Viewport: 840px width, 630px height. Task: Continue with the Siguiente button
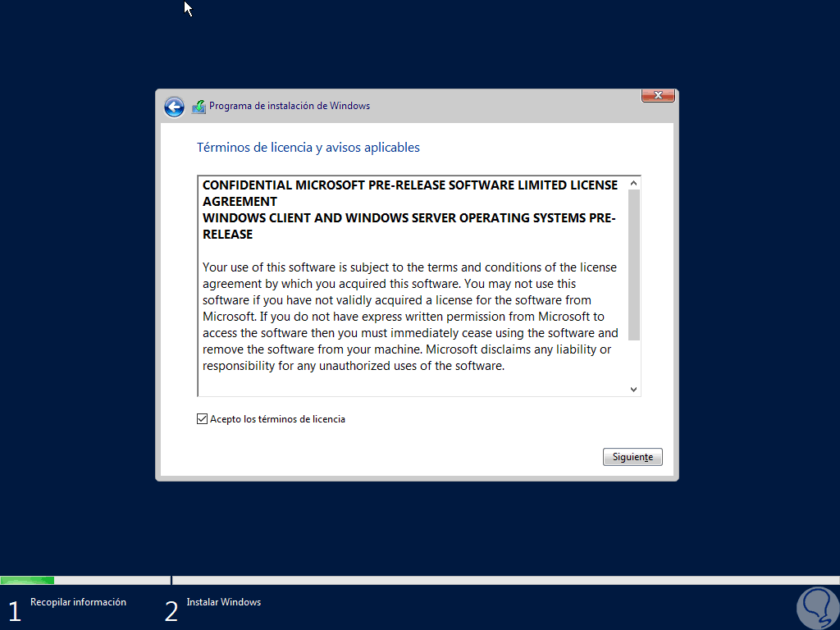(632, 457)
